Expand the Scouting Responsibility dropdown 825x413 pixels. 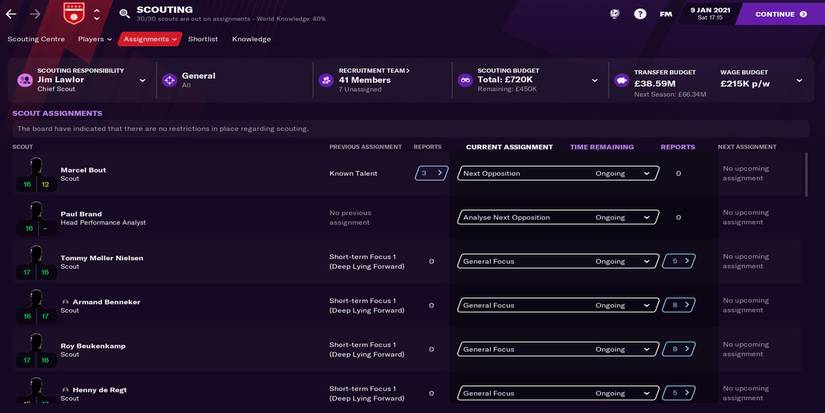(142, 80)
